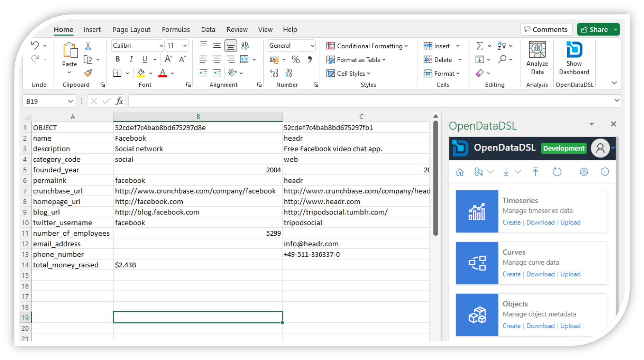Toggle italic formatting
The width and height of the screenshot is (644, 360).
click(131, 59)
